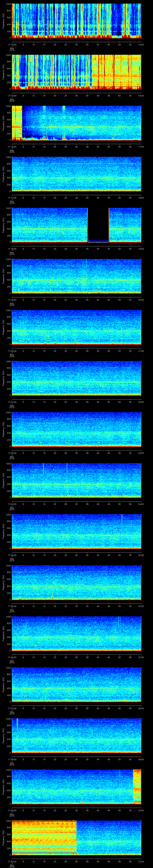The height and width of the screenshot is (868, 153).
Task: Click the 45 second tick under the 17:18:00 plot
Action: click(109, 249)
